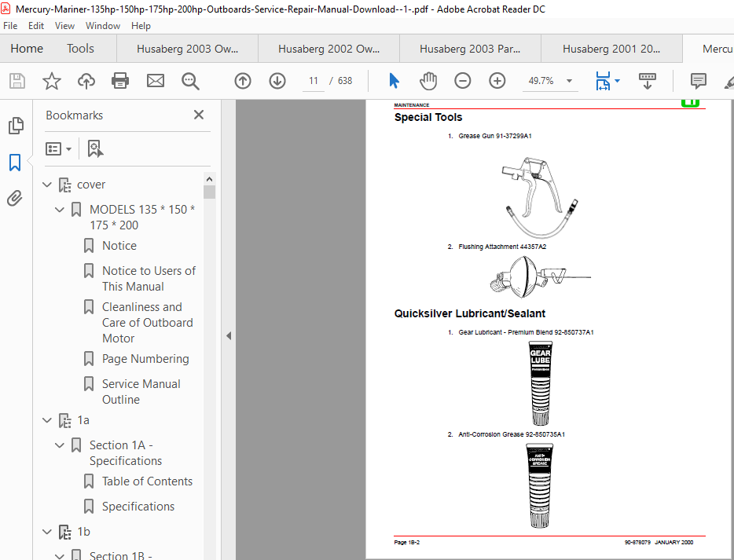The width and height of the screenshot is (734, 560).
Task: Click the find bookmark icon
Action: pos(95,148)
